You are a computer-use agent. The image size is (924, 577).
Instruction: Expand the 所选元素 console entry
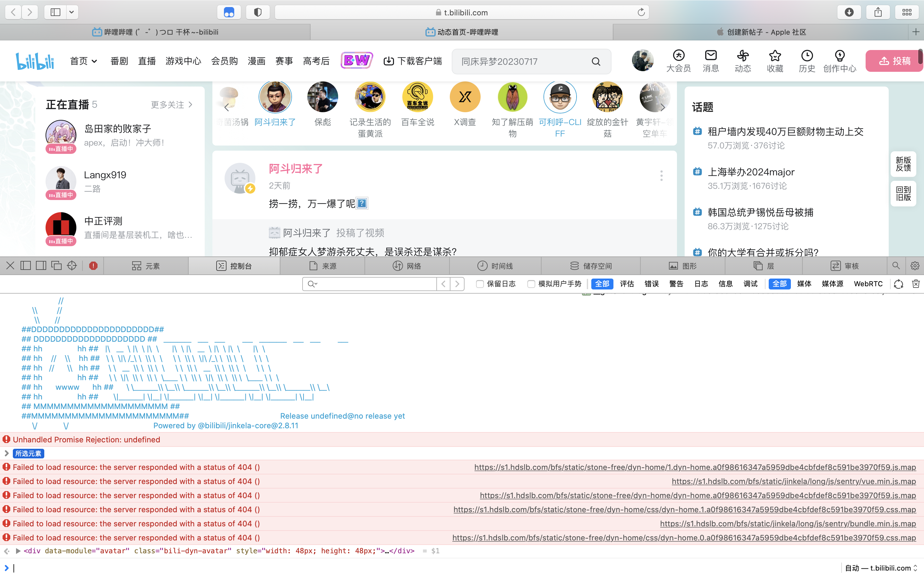6,453
